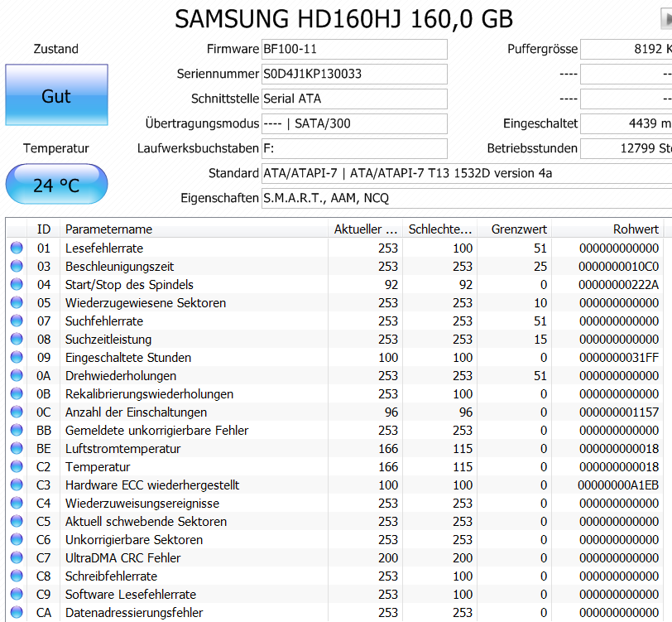672x622 pixels.
Task: Click the ID column header
Action: point(43,229)
